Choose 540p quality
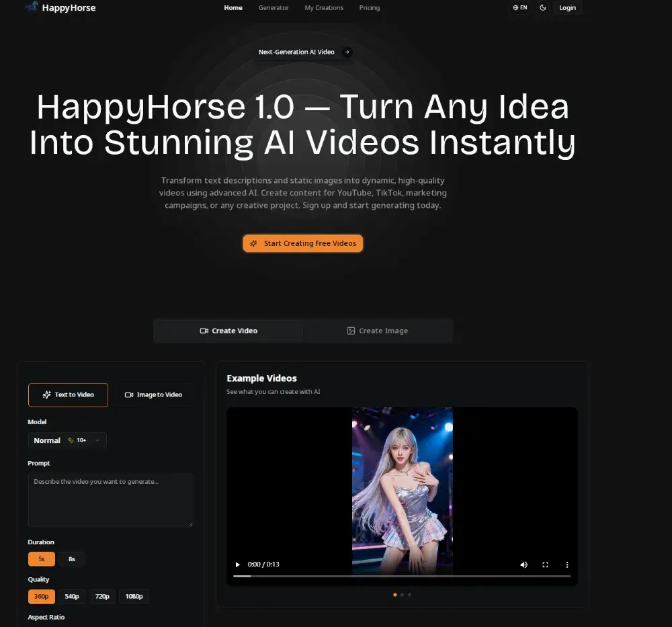672x627 pixels. coord(72,596)
